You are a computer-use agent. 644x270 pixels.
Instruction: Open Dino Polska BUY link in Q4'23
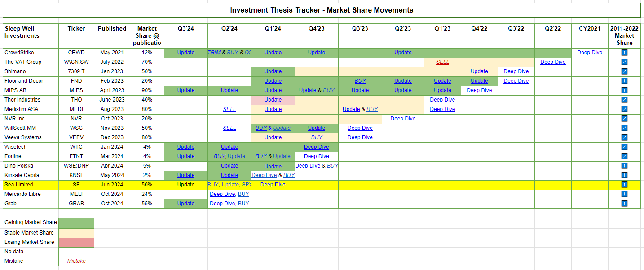click(332, 166)
